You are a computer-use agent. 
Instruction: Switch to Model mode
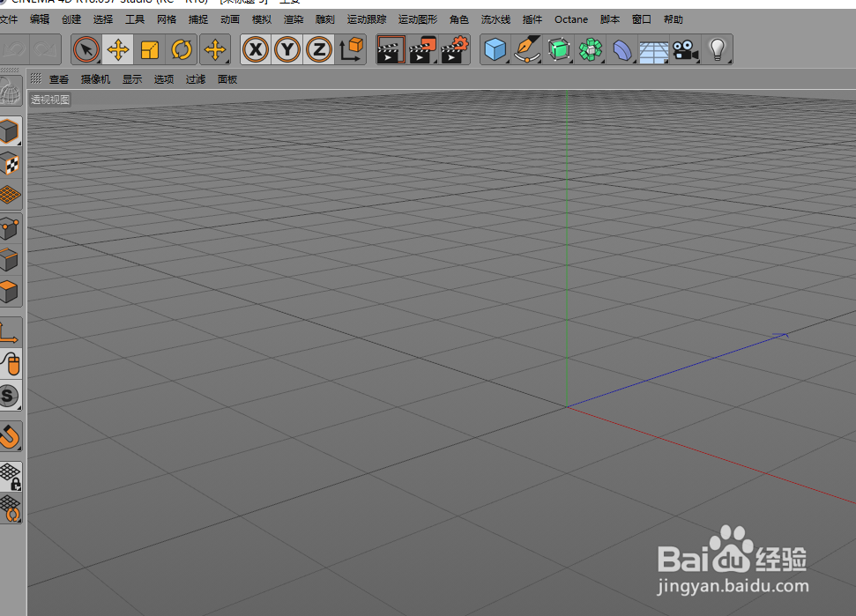pos(11,131)
